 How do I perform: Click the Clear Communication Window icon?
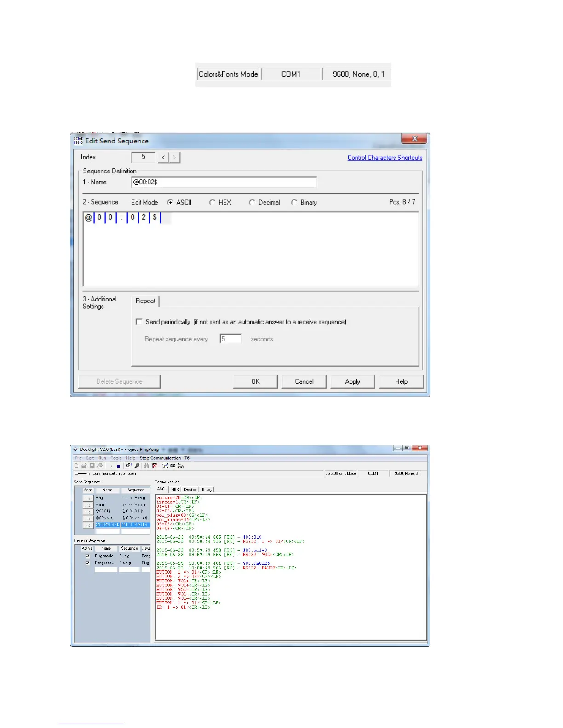[155, 466]
